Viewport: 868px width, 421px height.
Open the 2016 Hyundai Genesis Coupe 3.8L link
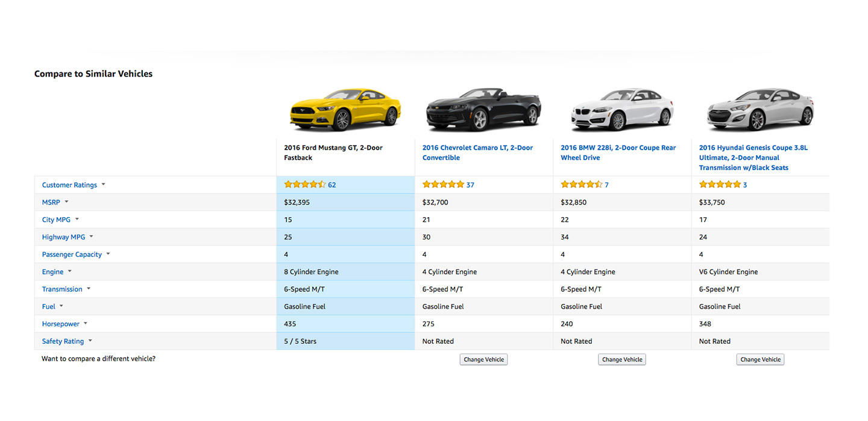[x=753, y=157]
